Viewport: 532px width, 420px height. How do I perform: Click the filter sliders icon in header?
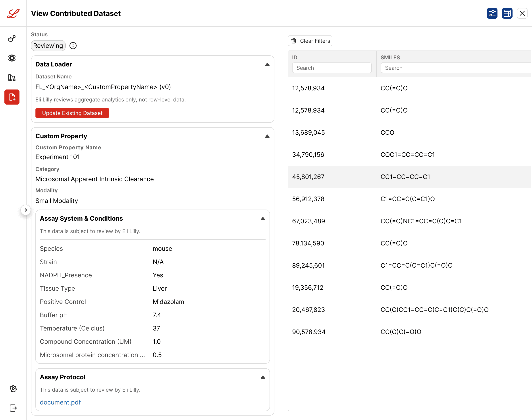[x=492, y=13]
